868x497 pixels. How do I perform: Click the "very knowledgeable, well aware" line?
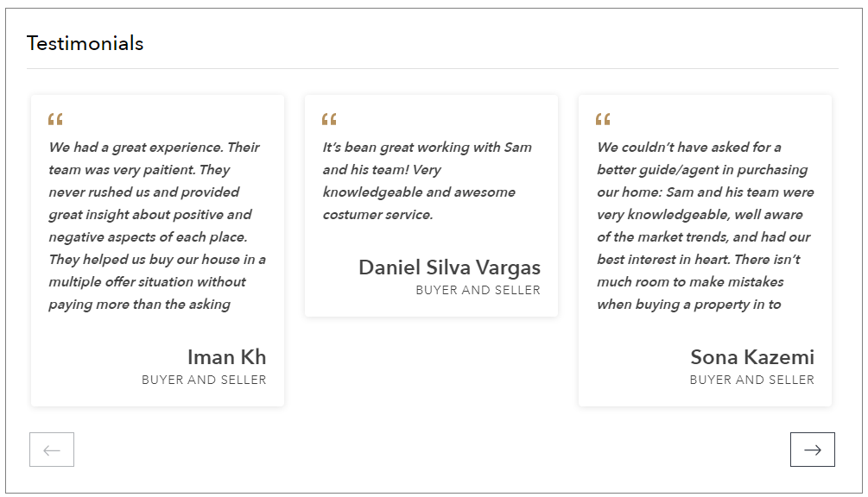pyautogui.click(x=700, y=215)
